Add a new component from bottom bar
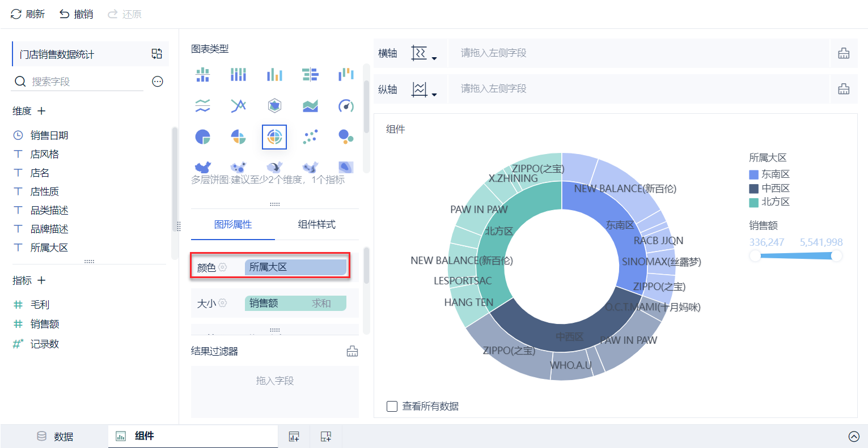This screenshot has width=868, height=448. [x=294, y=436]
